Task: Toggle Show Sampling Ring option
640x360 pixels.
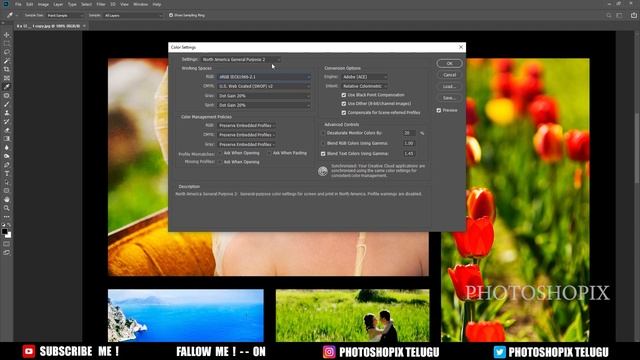Action: point(171,15)
